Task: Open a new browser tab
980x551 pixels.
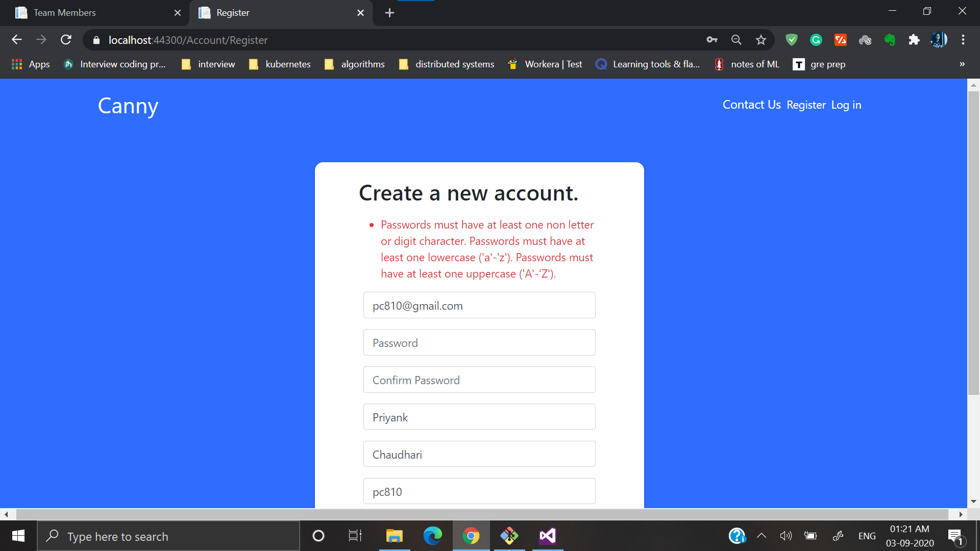Action: [x=389, y=13]
